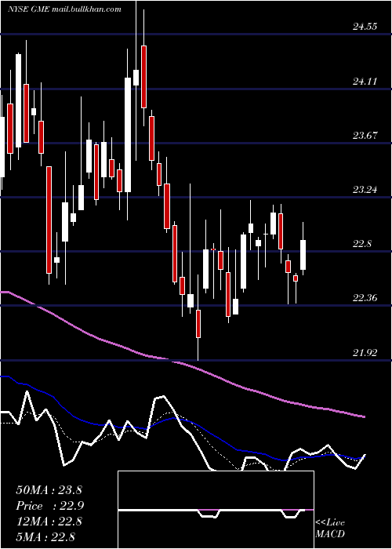This screenshot has width=392, height=549.
Task: Click the 24.55 price axis label
Action: [x=365, y=27]
